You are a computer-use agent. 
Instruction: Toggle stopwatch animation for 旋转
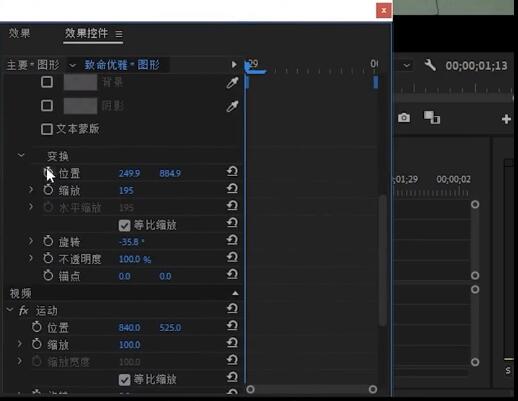point(48,241)
